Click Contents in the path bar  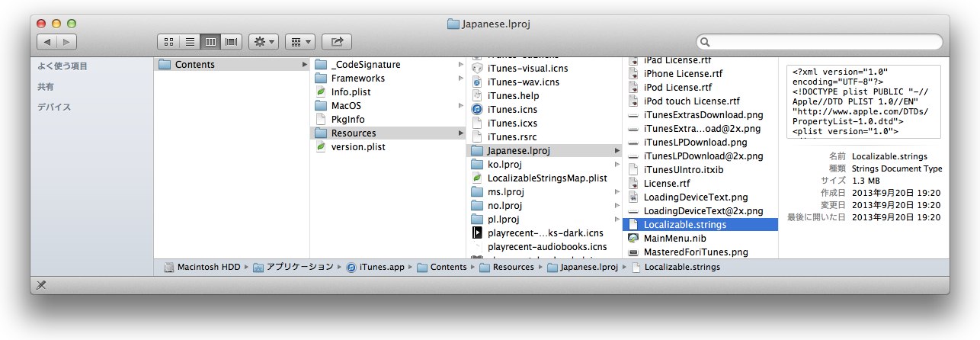click(441, 267)
